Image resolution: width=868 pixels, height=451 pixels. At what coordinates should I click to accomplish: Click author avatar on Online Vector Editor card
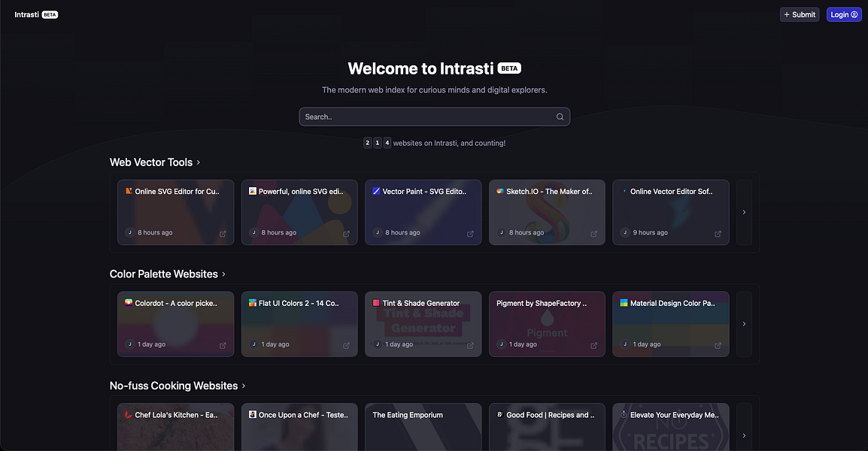pos(625,232)
